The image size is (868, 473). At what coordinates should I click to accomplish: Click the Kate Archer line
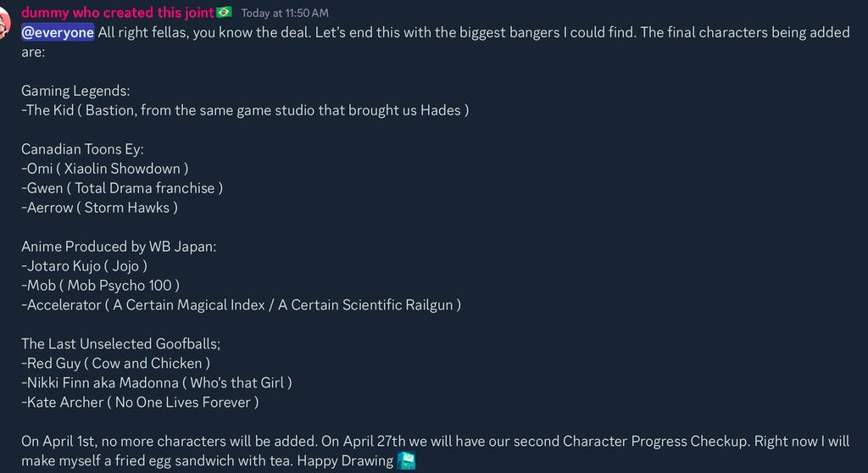140,403
